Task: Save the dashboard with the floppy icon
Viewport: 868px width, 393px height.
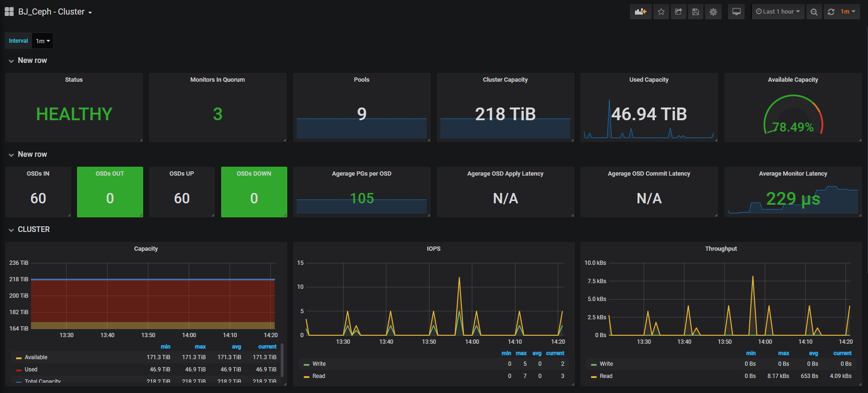Action: coord(696,12)
